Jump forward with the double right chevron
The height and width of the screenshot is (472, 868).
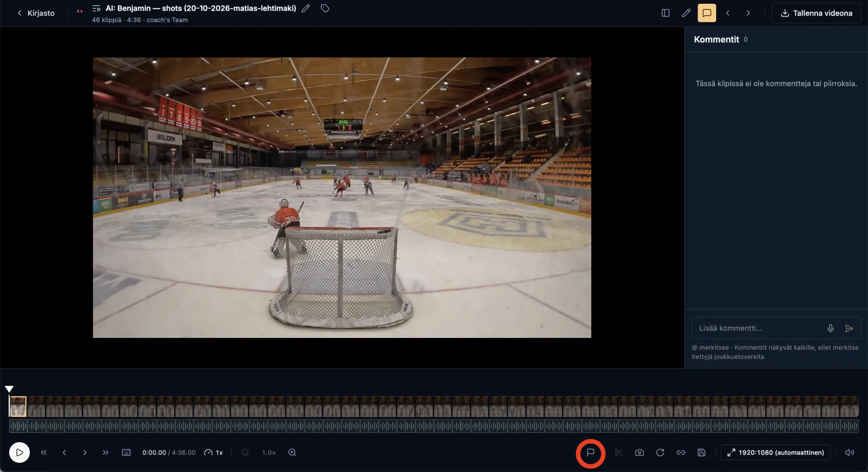click(x=105, y=452)
